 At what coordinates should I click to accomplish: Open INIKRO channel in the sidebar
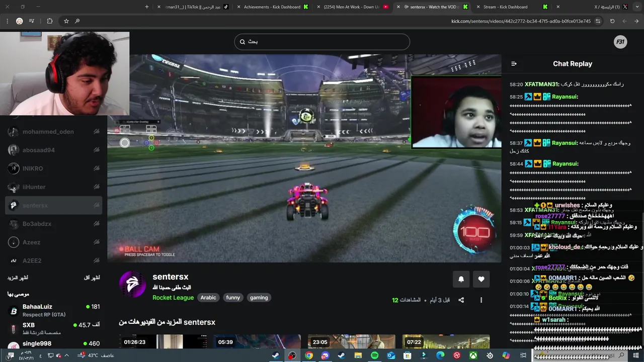53,168
